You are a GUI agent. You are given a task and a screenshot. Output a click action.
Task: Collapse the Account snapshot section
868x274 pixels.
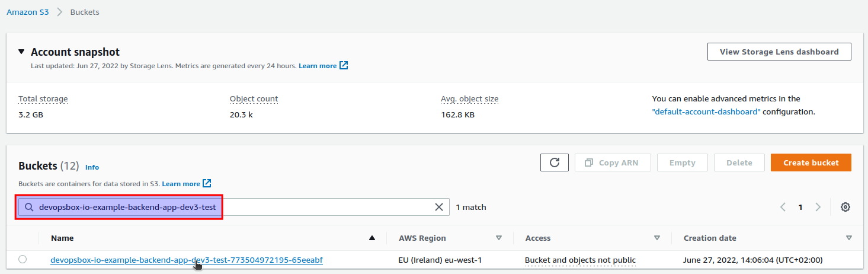point(21,52)
